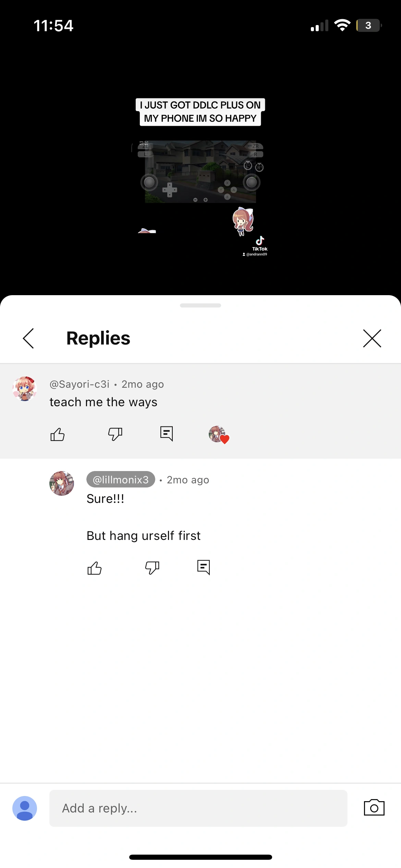Tap the creator heart on Sayori's comment
Viewport: 401px width, 868px height.
pos(219,435)
